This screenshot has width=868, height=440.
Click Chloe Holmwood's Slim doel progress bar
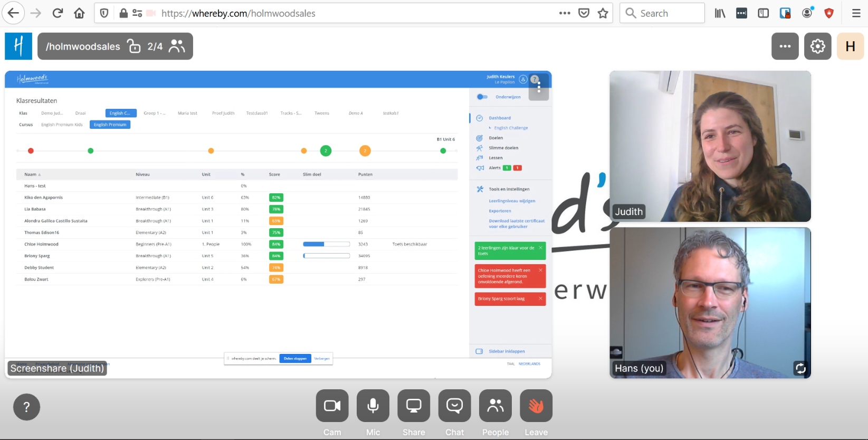[x=326, y=244]
